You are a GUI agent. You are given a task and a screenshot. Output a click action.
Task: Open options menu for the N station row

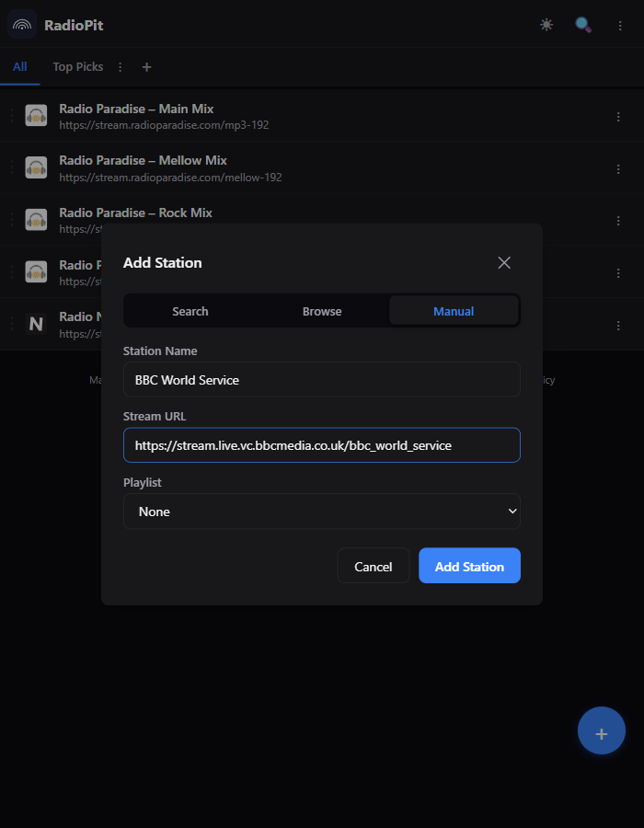tap(618, 326)
